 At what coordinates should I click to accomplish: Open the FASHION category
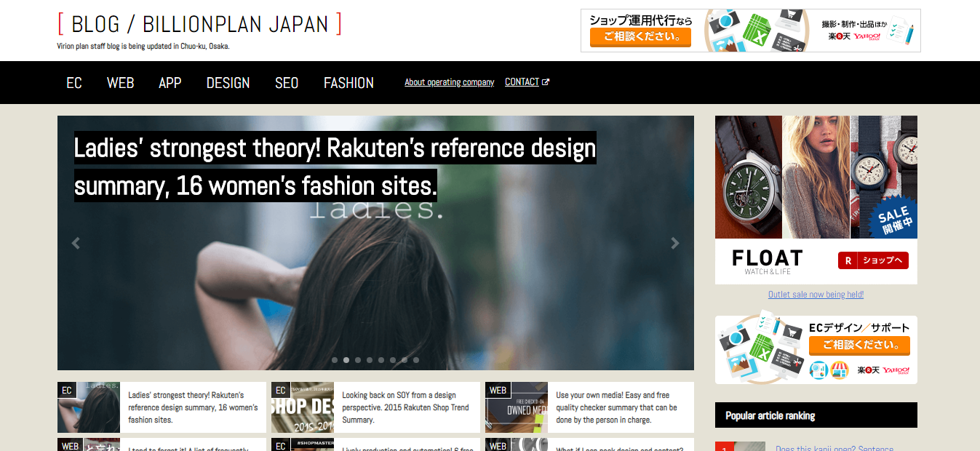[x=348, y=83]
